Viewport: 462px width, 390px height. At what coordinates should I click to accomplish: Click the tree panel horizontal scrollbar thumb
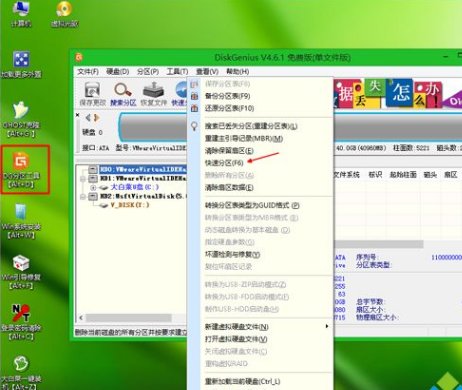(x=129, y=318)
